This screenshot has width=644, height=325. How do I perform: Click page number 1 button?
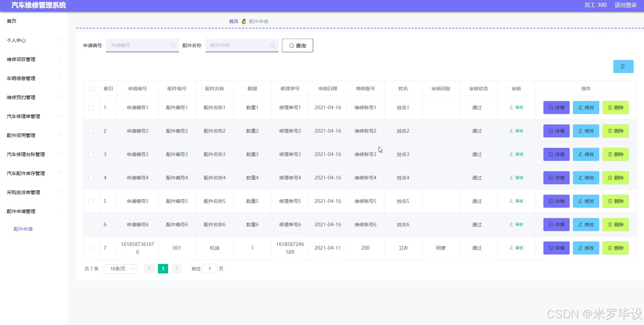click(163, 269)
